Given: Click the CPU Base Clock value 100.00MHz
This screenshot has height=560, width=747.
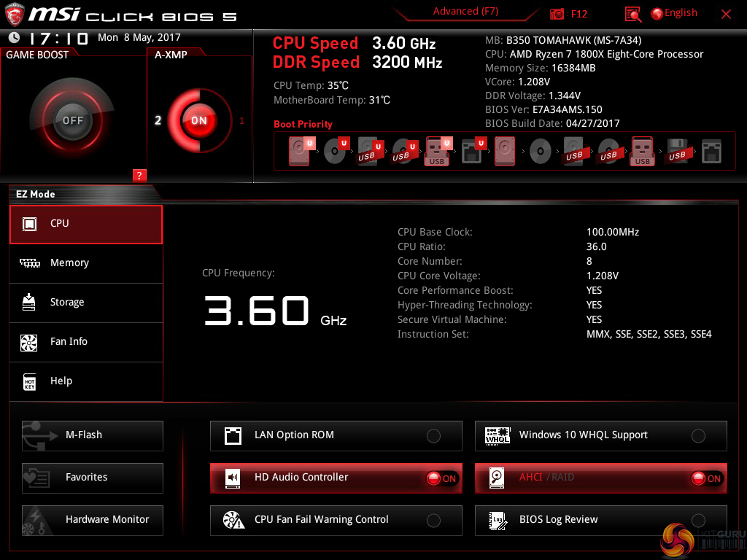Looking at the screenshot, I should coord(613,233).
